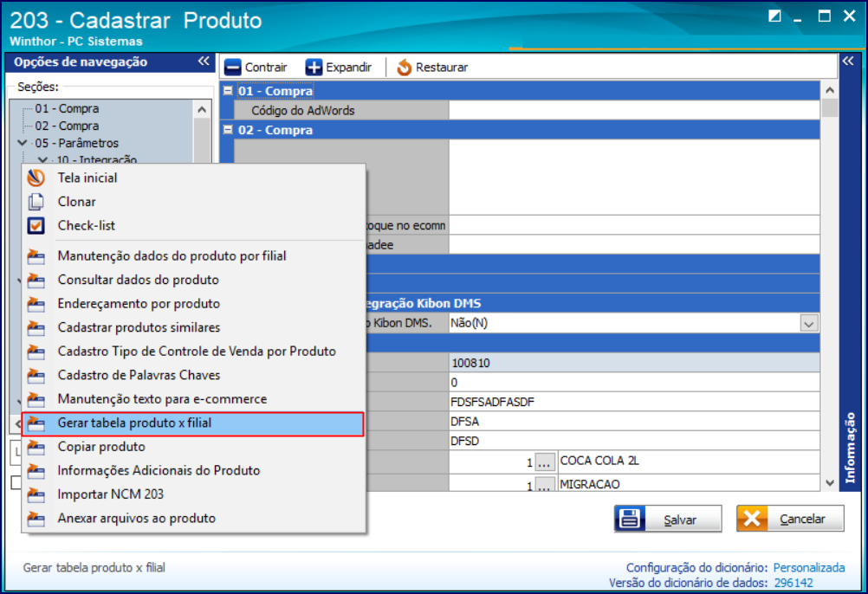Click icon beside Importar NCM 203
This screenshot has height=594, width=868.
[x=36, y=494]
